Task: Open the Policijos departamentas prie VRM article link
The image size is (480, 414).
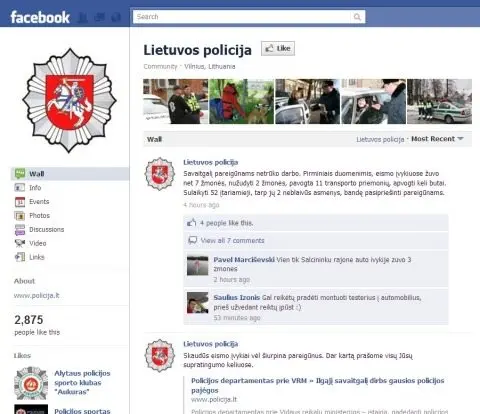Action: [318, 385]
